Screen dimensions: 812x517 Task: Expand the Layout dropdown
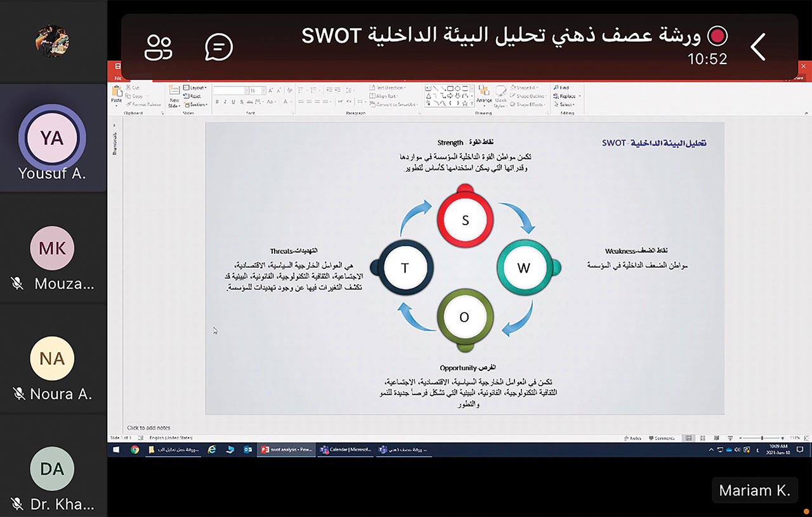195,88
